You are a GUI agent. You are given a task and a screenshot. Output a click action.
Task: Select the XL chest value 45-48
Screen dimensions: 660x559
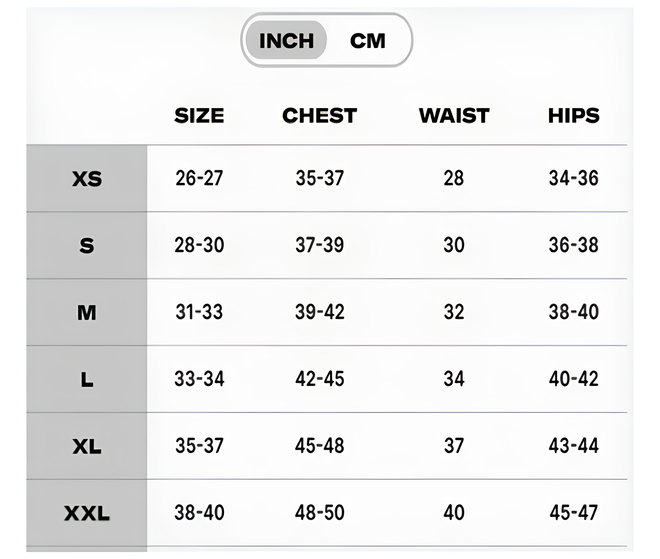(319, 446)
